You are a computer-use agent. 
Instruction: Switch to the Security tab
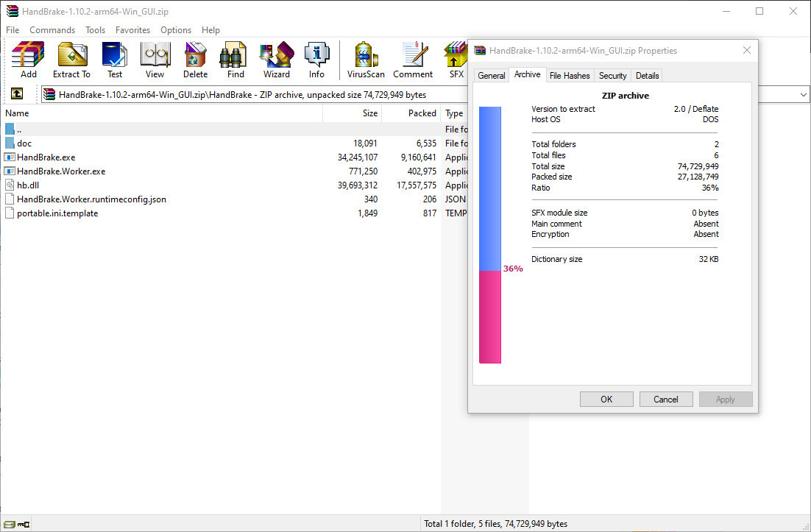tap(612, 76)
